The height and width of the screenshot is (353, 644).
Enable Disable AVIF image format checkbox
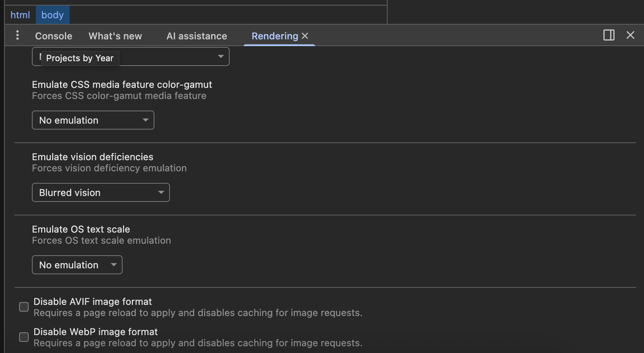[x=24, y=307]
